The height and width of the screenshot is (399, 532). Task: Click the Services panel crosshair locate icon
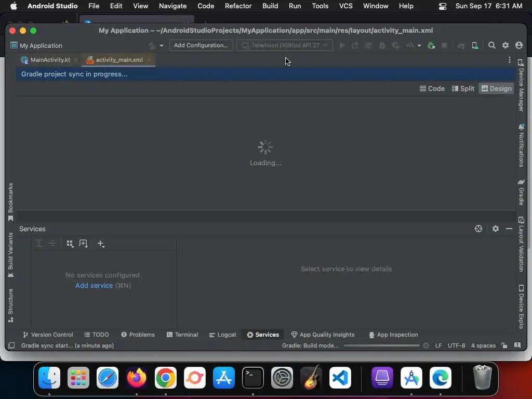click(x=478, y=229)
